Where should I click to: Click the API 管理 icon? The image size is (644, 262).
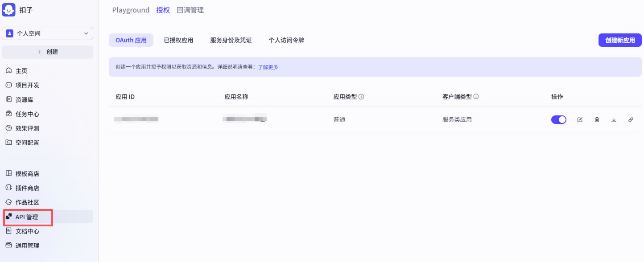tap(8, 217)
